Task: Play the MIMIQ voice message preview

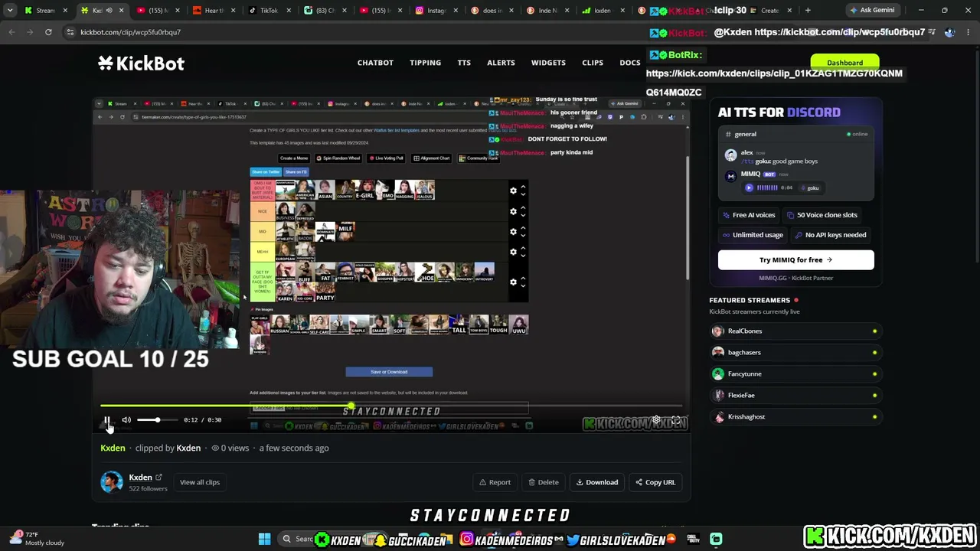Action: click(x=749, y=187)
